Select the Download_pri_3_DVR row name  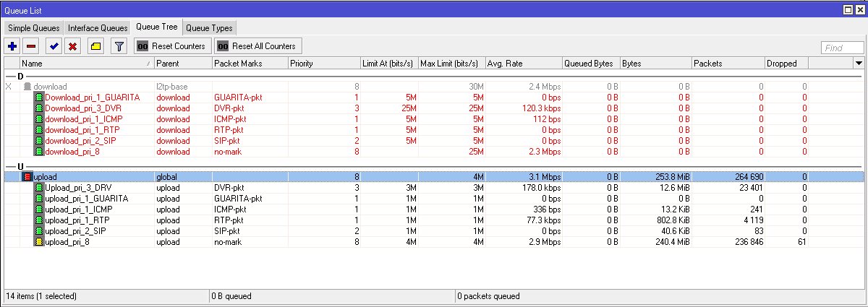82,108
